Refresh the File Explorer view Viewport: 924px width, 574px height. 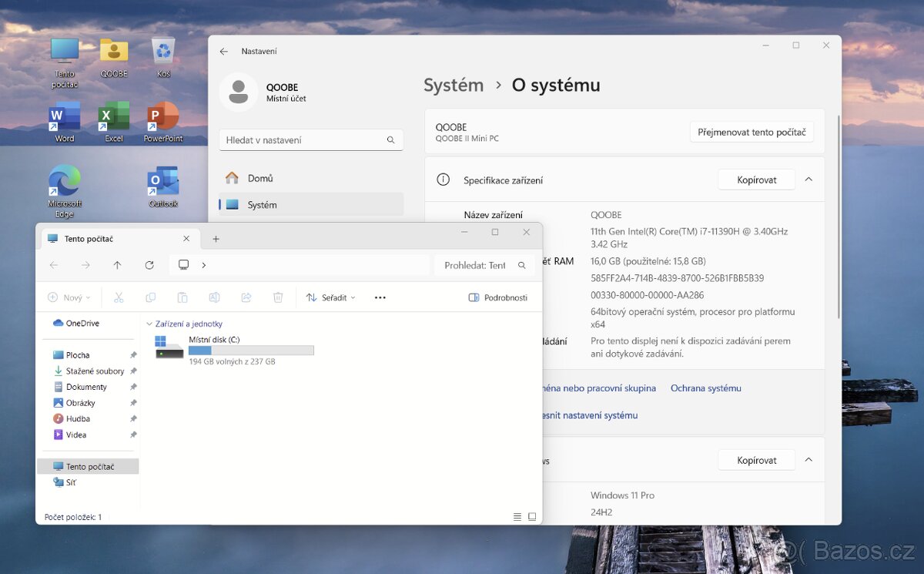coord(149,265)
